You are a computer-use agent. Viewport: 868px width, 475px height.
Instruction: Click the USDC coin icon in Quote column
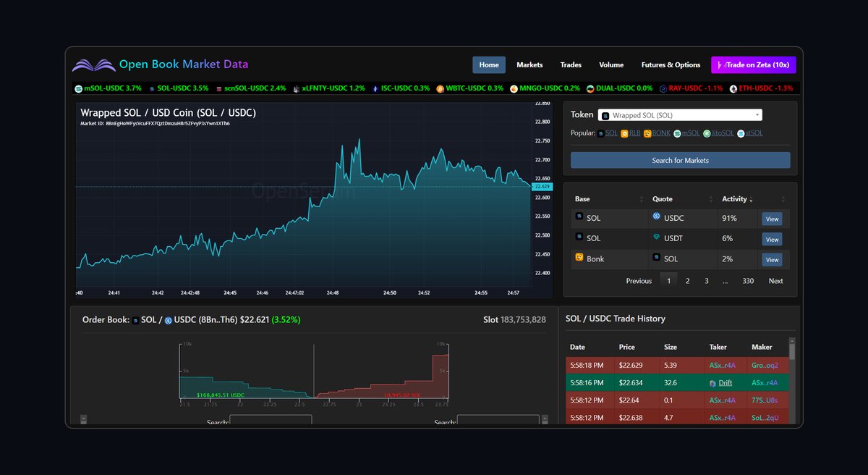pyautogui.click(x=657, y=216)
